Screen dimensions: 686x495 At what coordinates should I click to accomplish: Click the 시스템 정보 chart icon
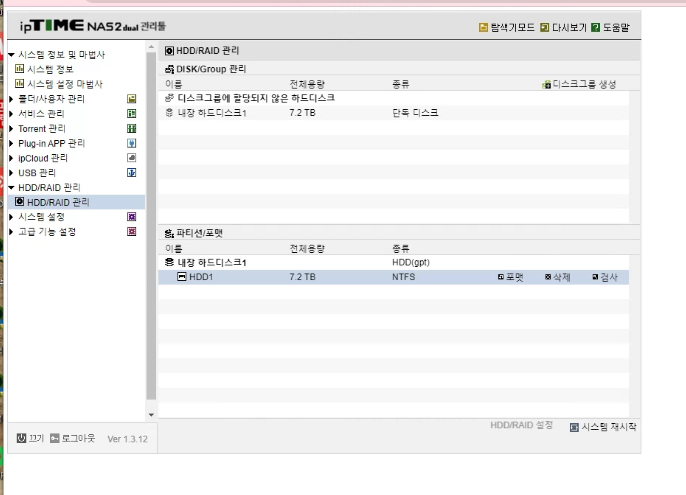pyautogui.click(x=19, y=69)
